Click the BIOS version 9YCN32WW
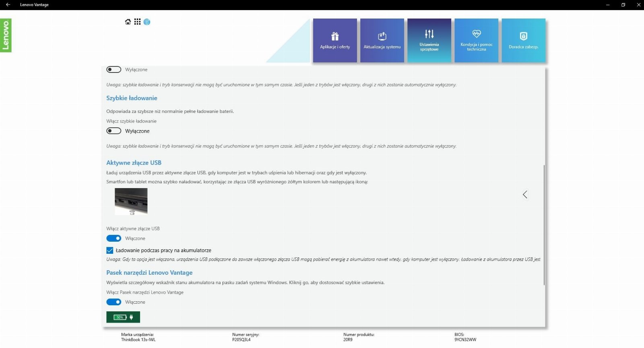644x348 pixels. pos(465,340)
